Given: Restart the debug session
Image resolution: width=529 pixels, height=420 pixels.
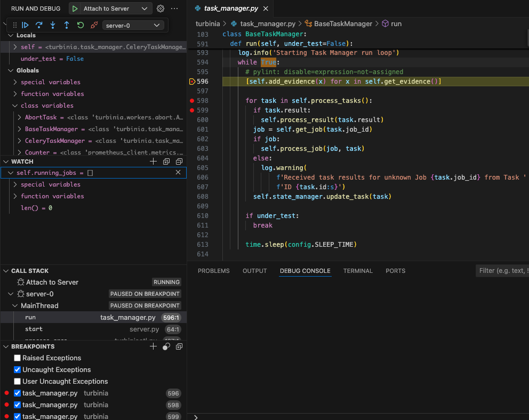Looking at the screenshot, I should (81, 25).
